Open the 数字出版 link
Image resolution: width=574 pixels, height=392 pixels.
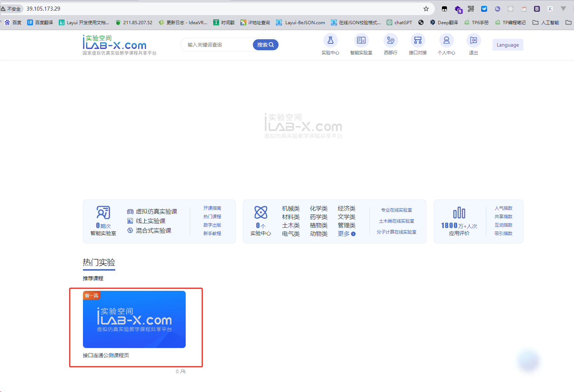click(212, 225)
